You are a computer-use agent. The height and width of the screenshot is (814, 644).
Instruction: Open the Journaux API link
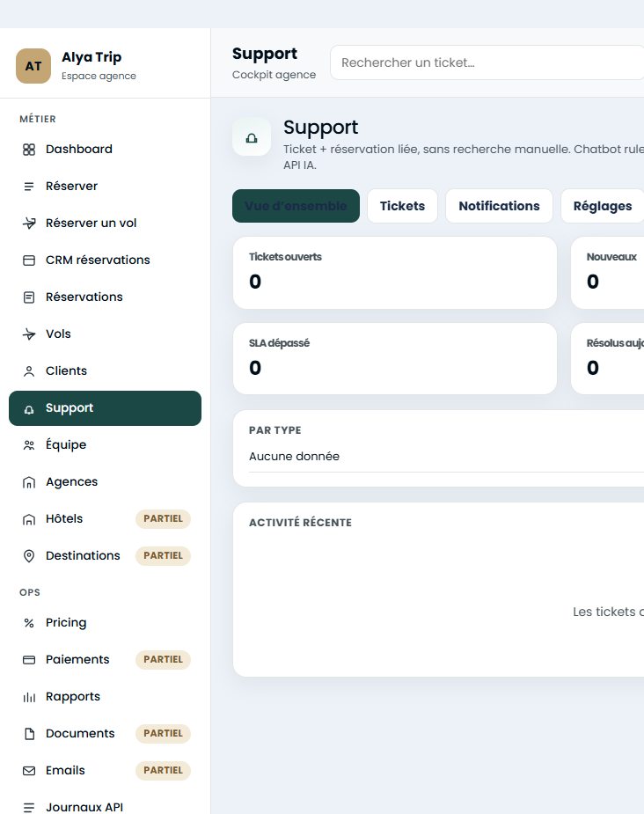pyautogui.click(x=105, y=806)
